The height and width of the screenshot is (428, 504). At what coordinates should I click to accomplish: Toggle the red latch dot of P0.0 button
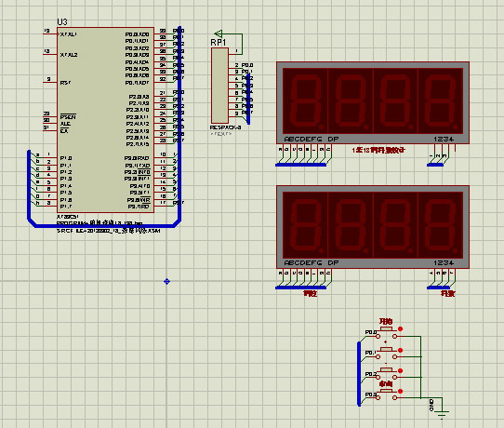click(400, 329)
